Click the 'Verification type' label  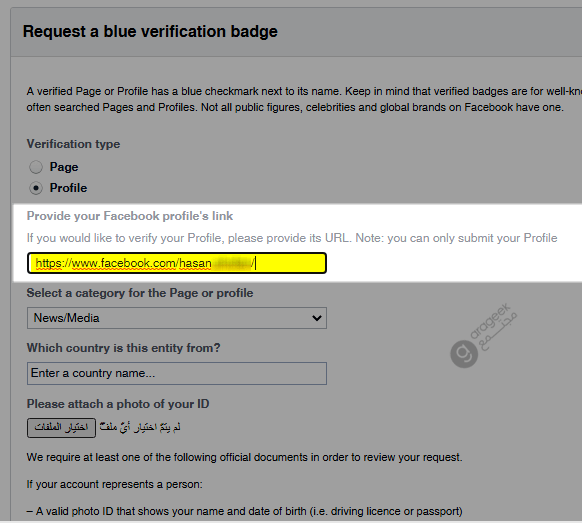(x=73, y=144)
